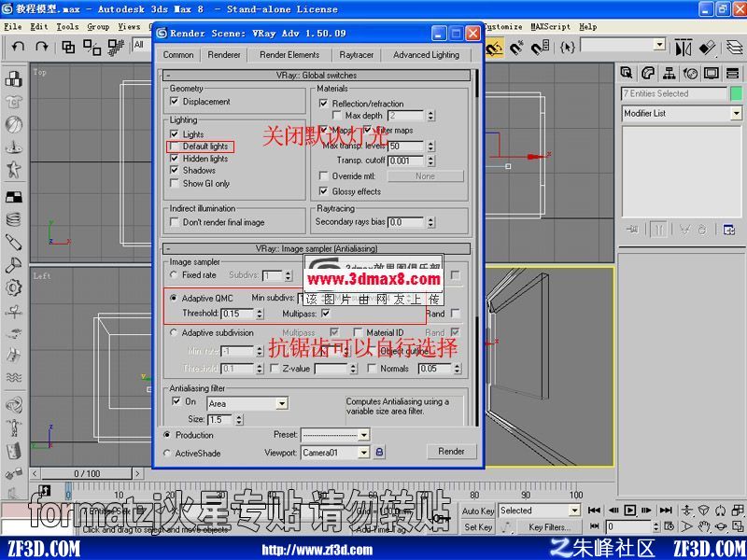
Task: Click the Previous Frame button
Action: click(613, 510)
